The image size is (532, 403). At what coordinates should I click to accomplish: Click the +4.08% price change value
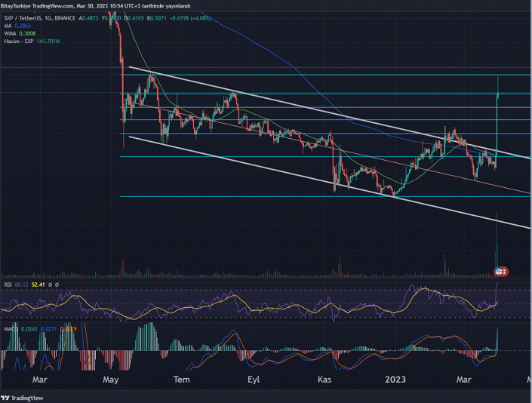point(201,18)
